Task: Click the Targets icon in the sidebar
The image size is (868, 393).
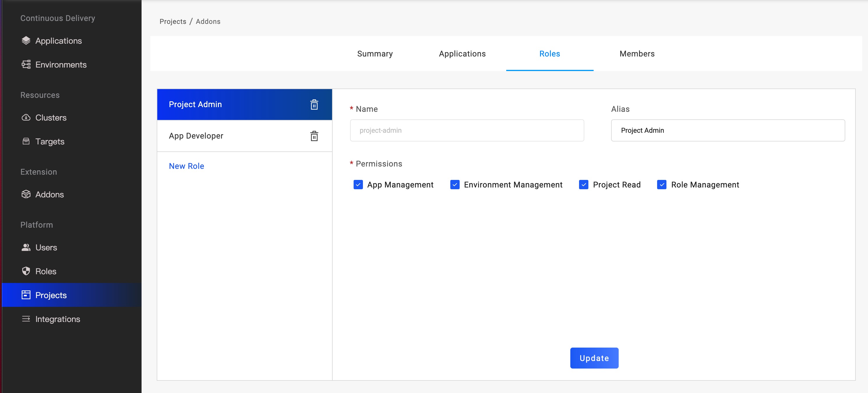Action: (26, 141)
